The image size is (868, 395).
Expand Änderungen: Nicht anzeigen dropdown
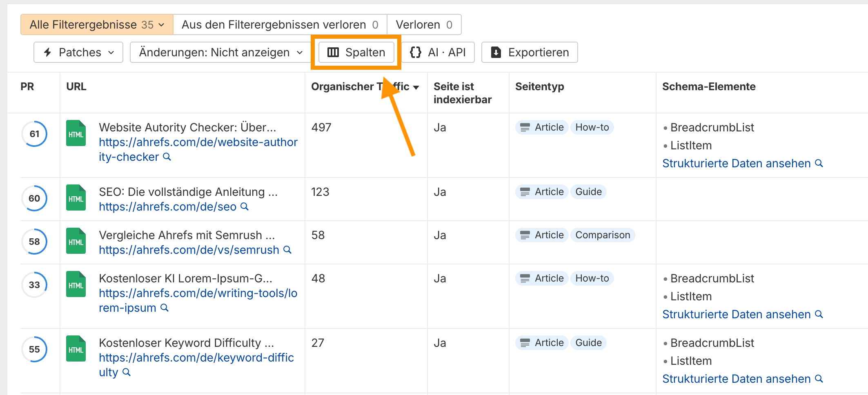(221, 52)
